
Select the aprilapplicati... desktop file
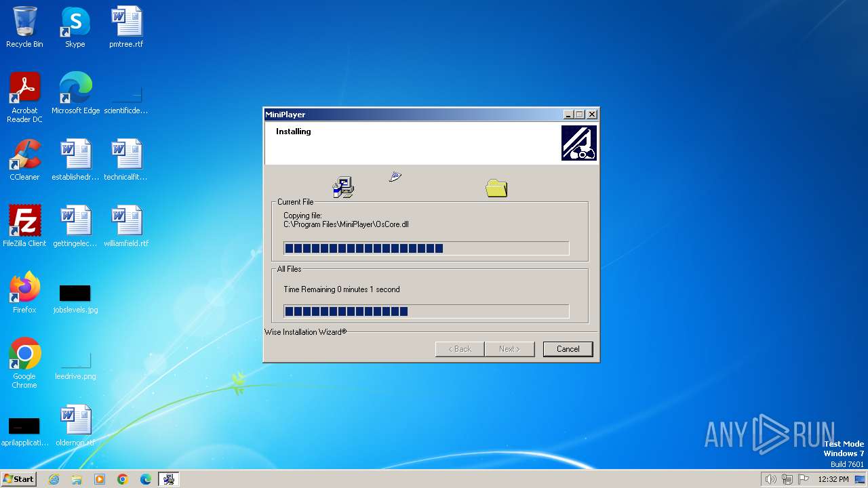(x=24, y=431)
